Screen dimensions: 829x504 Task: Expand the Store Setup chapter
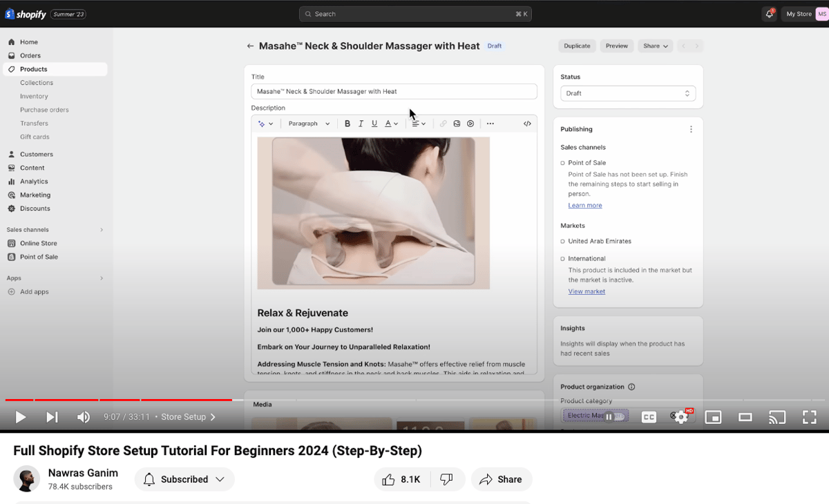[189, 417]
